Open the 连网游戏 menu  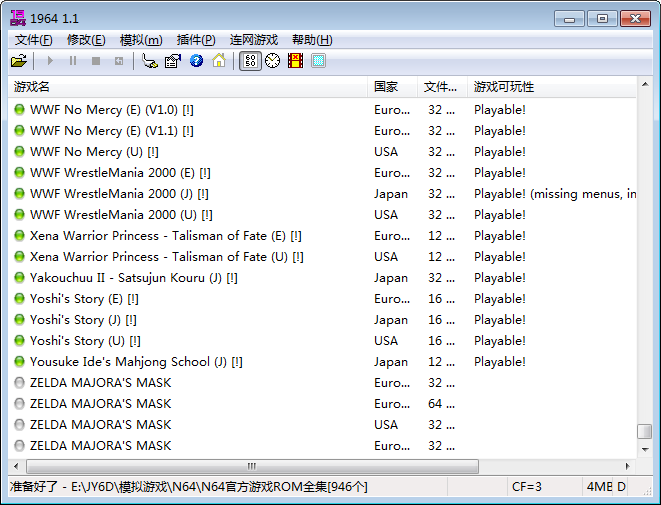pos(254,40)
